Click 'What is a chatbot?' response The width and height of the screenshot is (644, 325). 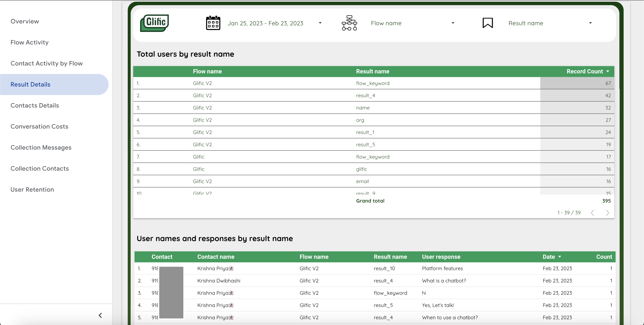tap(444, 281)
